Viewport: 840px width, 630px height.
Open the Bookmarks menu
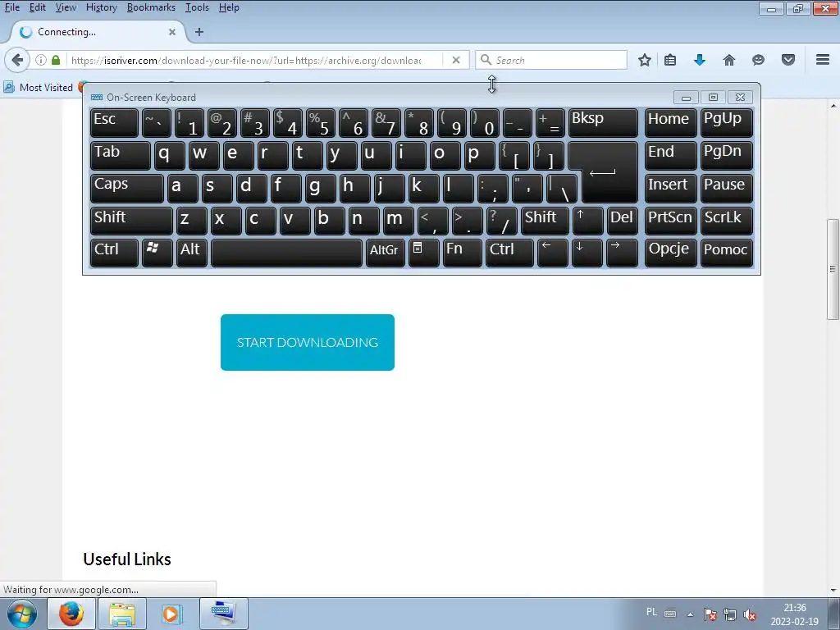click(x=151, y=7)
